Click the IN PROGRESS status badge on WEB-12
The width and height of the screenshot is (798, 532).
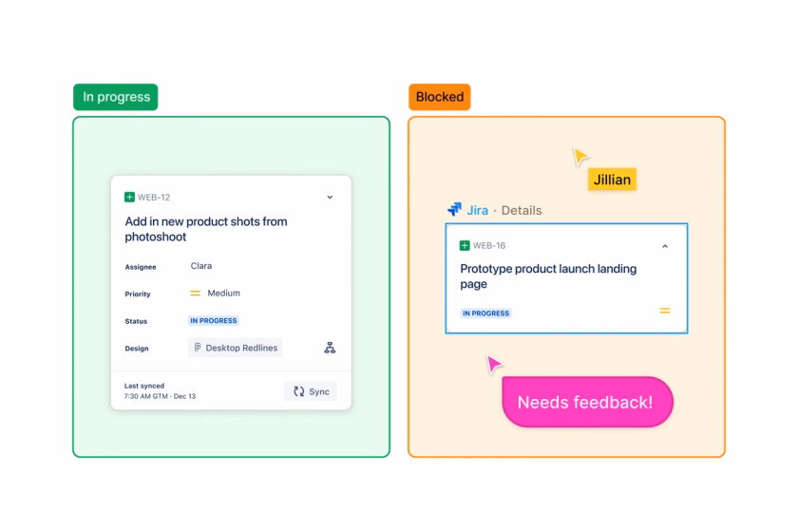point(214,321)
